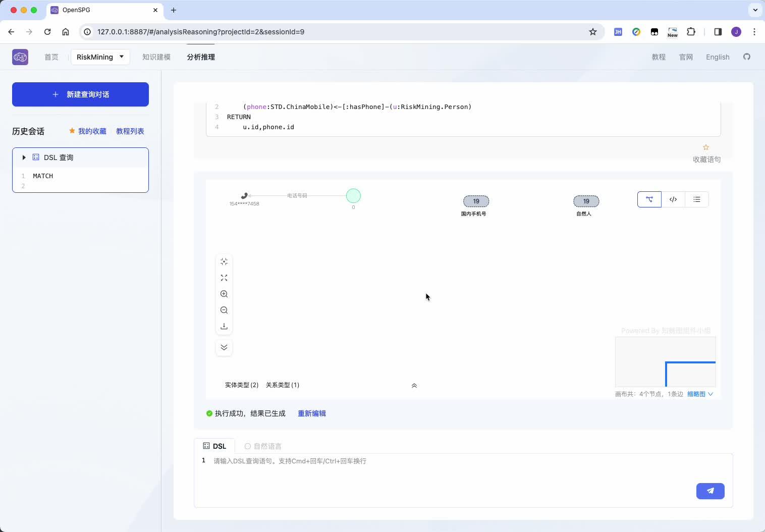This screenshot has width=765, height=532.
Task: Toggle the browser side panel icon
Action: pos(718,32)
